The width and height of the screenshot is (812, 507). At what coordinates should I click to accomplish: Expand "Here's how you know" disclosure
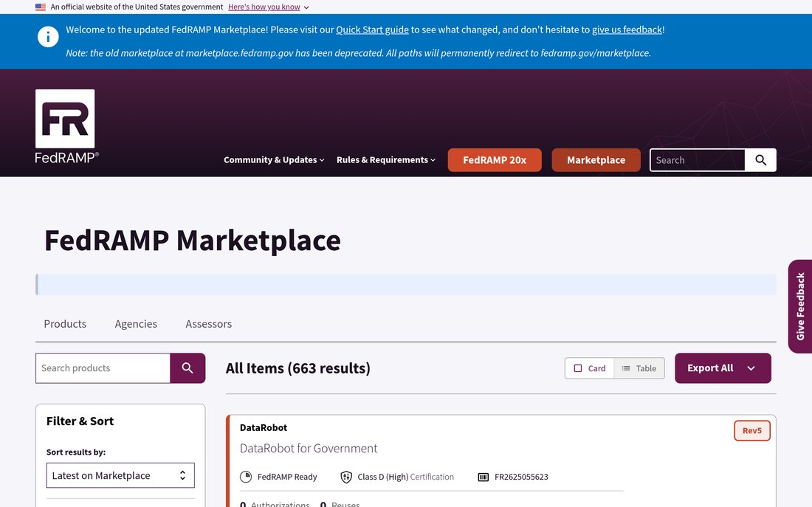pyautogui.click(x=268, y=7)
